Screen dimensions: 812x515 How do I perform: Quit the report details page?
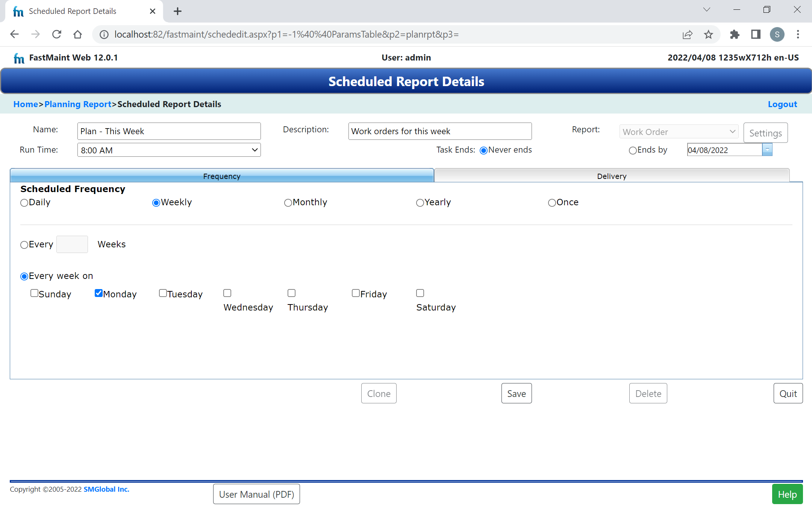[x=788, y=394]
